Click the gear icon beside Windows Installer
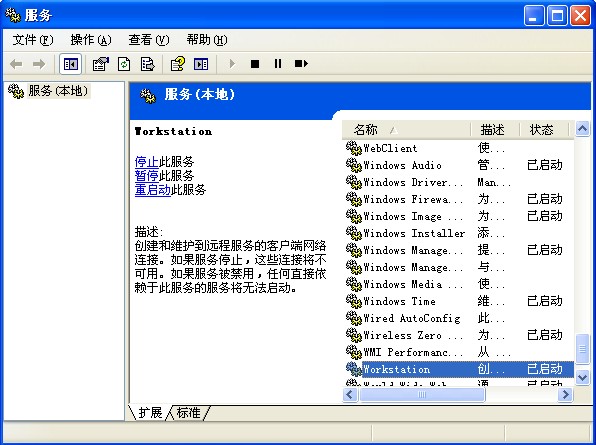Viewport: 596px width, 445px height. pyautogui.click(x=353, y=233)
